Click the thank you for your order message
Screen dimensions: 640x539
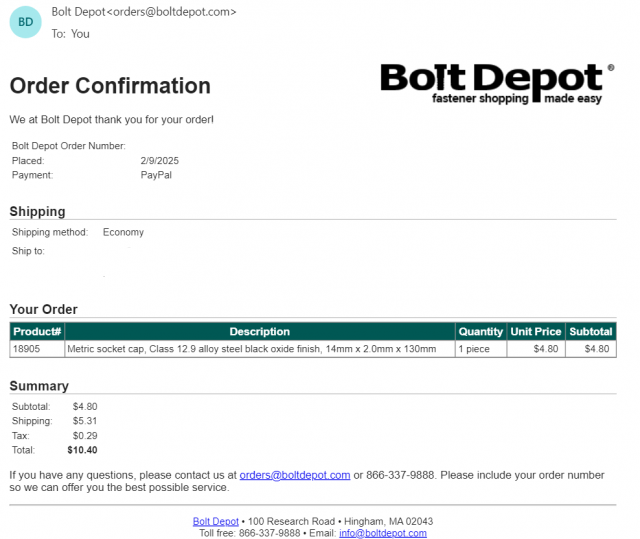pos(111,120)
